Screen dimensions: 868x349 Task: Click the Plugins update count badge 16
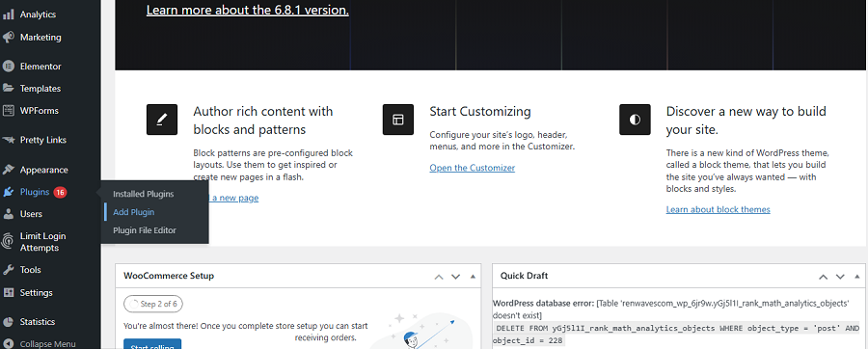click(x=61, y=193)
